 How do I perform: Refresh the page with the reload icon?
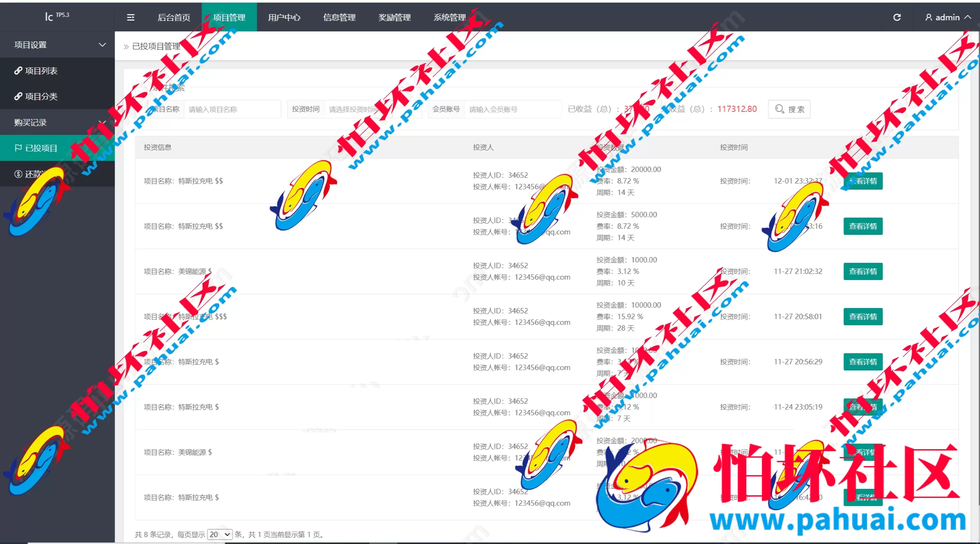tap(897, 17)
